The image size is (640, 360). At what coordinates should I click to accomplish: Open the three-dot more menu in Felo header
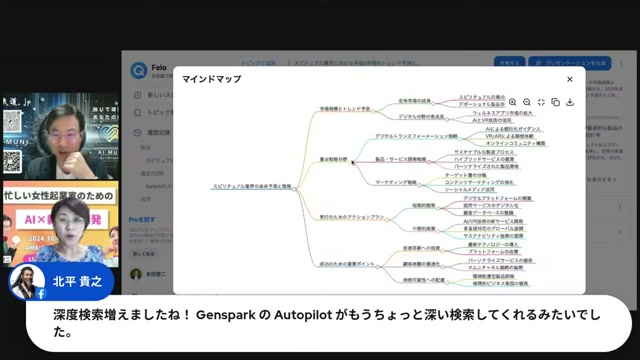(621, 63)
